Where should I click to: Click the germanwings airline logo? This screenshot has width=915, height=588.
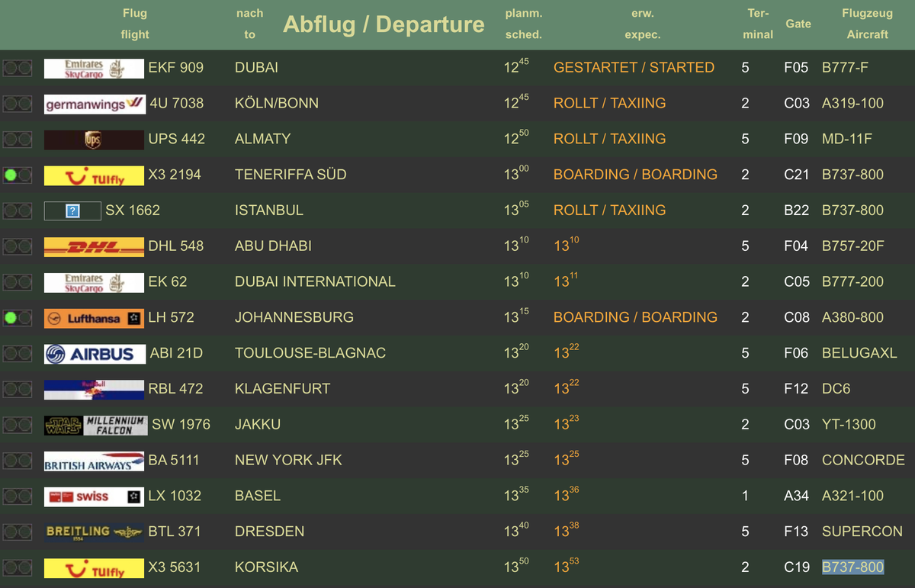pyautogui.click(x=94, y=104)
